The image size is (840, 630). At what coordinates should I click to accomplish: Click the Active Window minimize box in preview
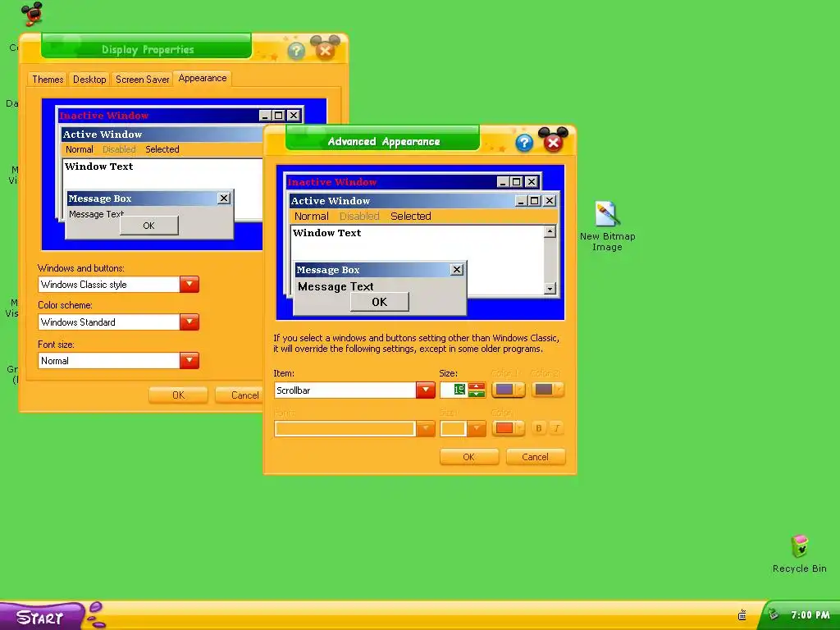(521, 200)
